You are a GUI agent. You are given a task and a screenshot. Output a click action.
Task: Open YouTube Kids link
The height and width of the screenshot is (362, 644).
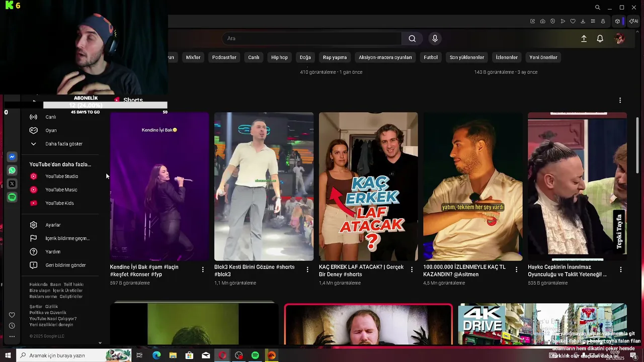60,203
